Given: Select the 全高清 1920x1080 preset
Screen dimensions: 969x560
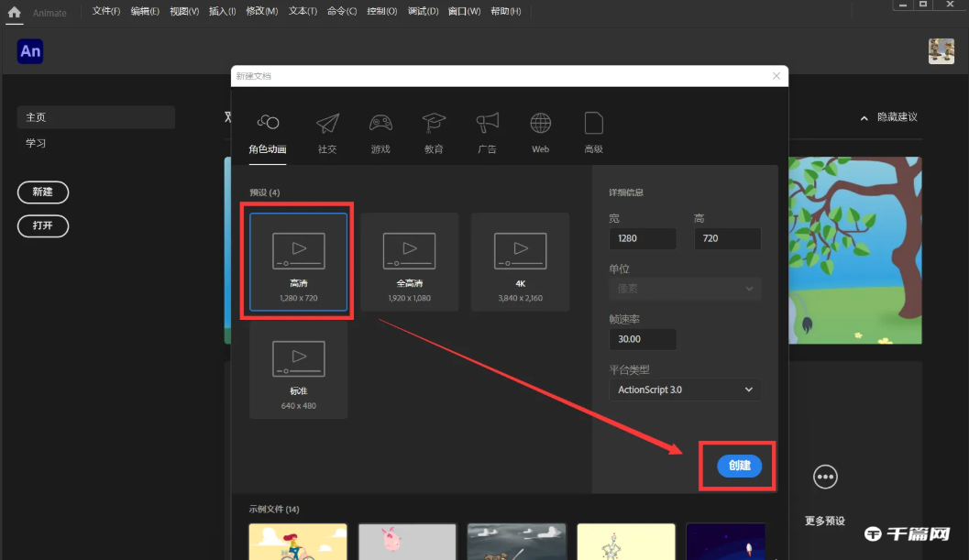Looking at the screenshot, I should [409, 261].
